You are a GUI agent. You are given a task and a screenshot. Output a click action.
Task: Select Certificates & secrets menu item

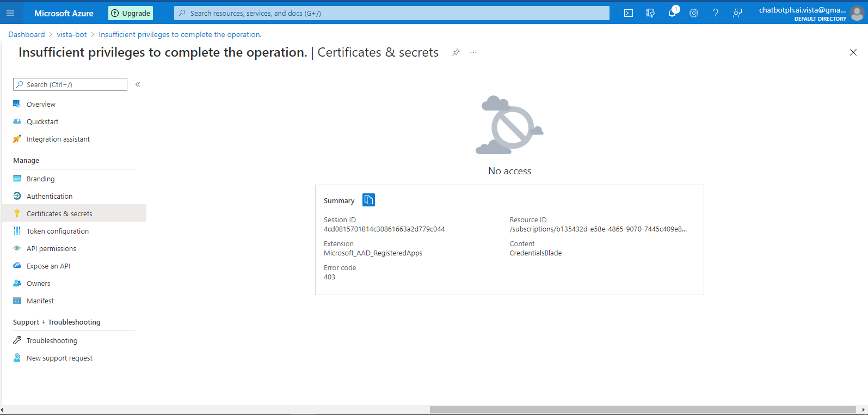(74, 213)
